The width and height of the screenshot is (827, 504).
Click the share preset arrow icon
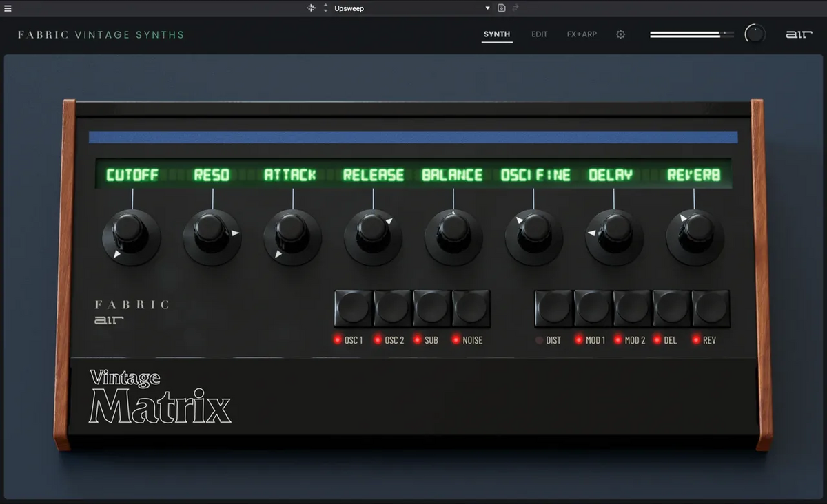tap(515, 8)
